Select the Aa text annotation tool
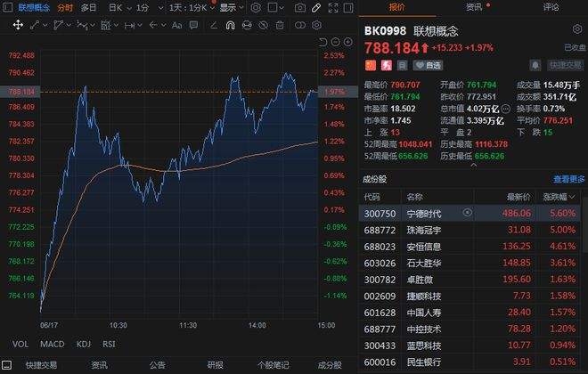 tap(176, 25)
